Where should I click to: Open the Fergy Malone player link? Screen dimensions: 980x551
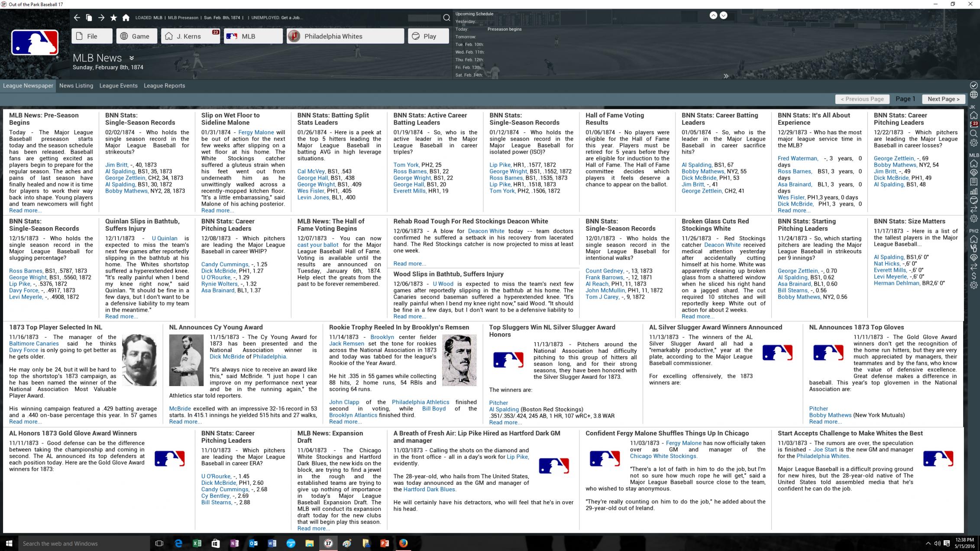pos(256,132)
